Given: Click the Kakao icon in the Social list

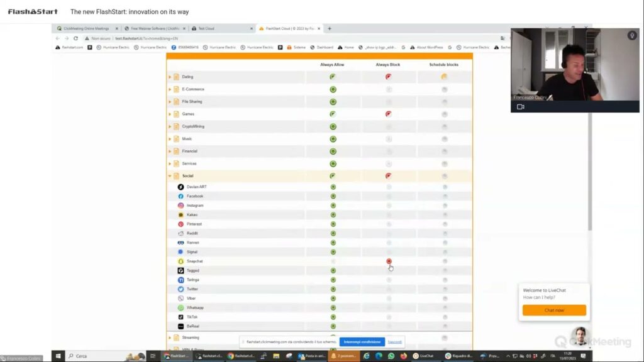Looking at the screenshot, I should 180,215.
